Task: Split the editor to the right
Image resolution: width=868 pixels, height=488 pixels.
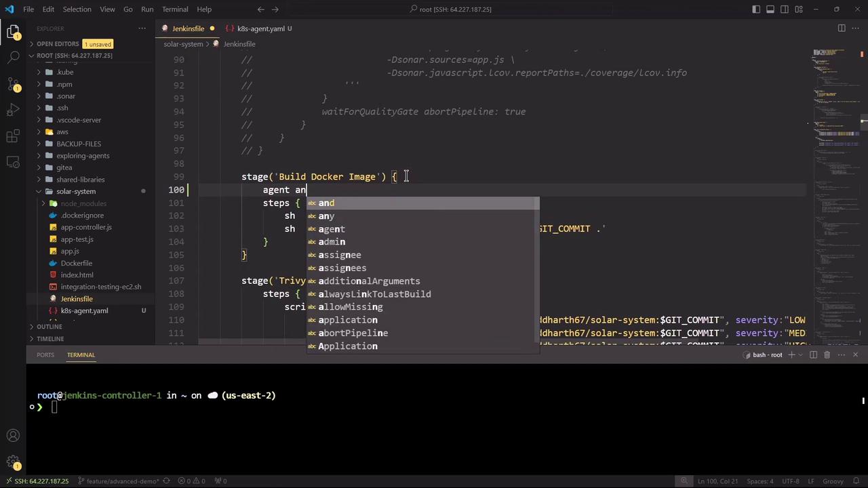Action: point(842,28)
